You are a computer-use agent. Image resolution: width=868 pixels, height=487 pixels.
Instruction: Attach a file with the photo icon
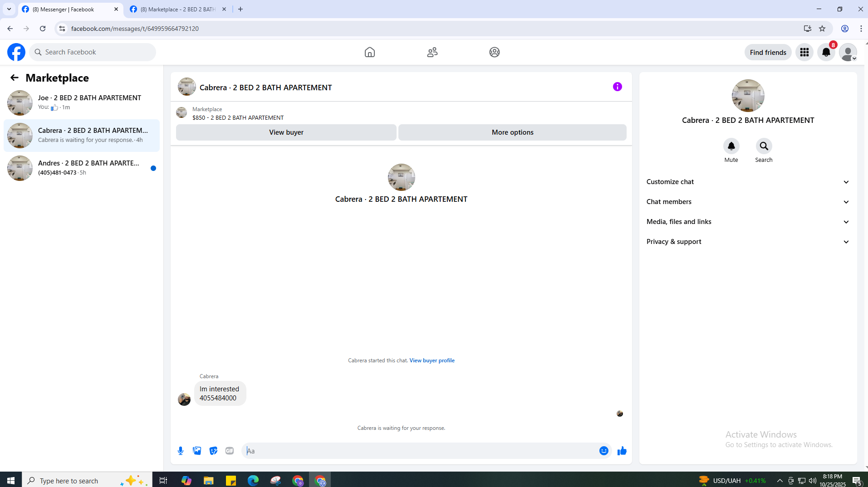click(x=197, y=451)
